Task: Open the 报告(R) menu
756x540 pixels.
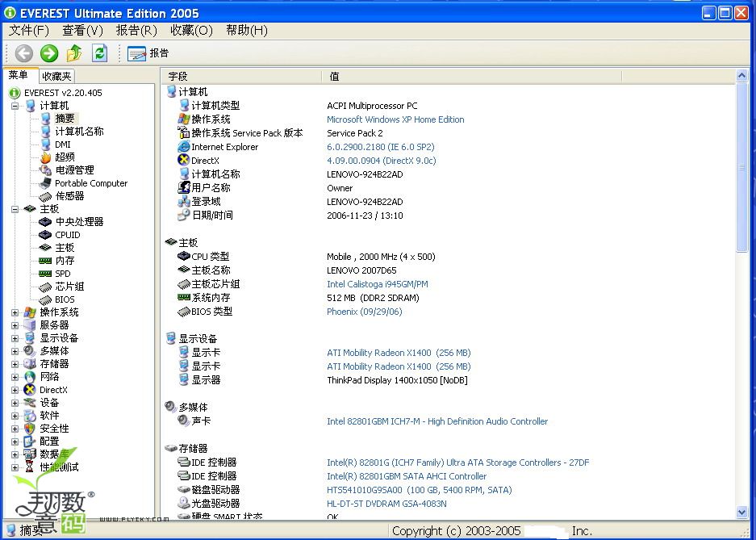Action: 136,31
